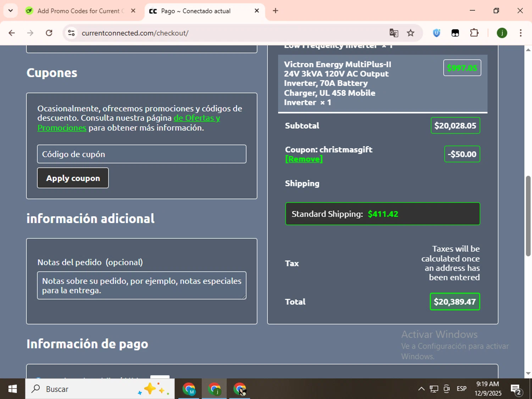Image resolution: width=532 pixels, height=399 pixels.
Task: Click the browser forward arrow
Action: 31,33
